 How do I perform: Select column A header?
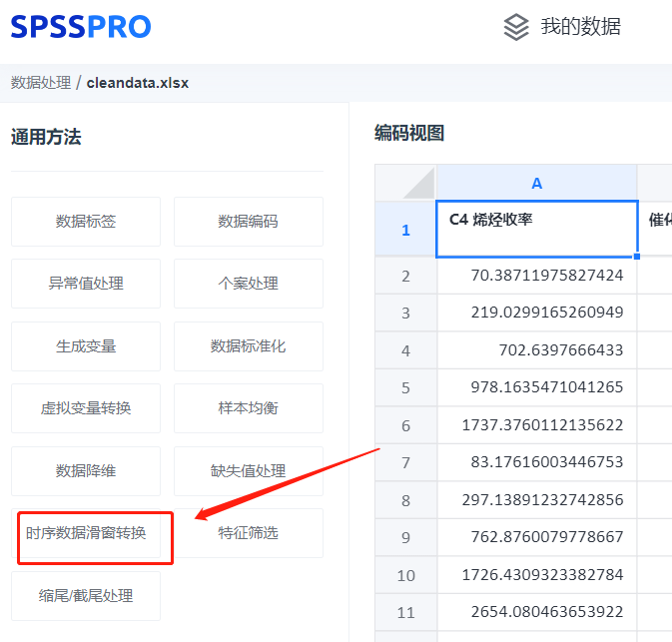tap(536, 183)
